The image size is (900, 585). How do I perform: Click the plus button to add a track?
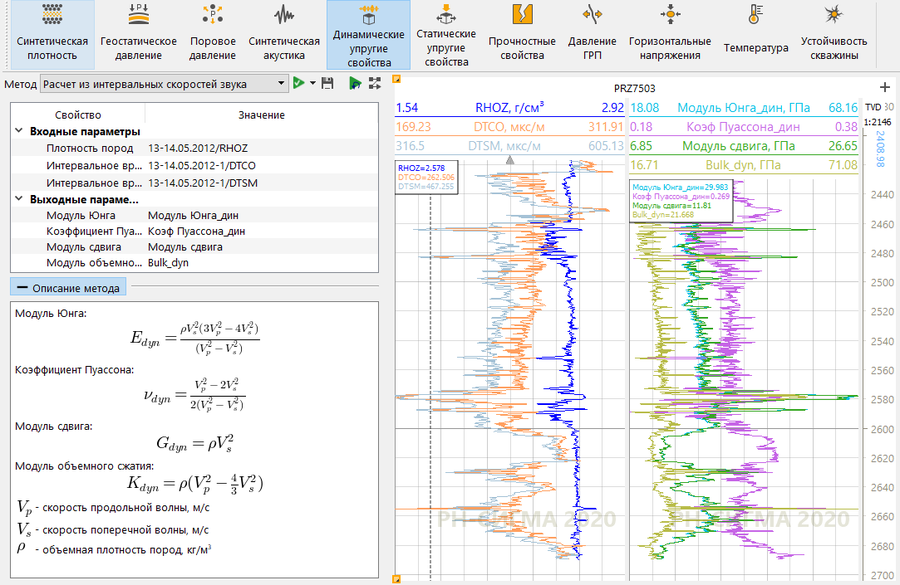point(884,87)
